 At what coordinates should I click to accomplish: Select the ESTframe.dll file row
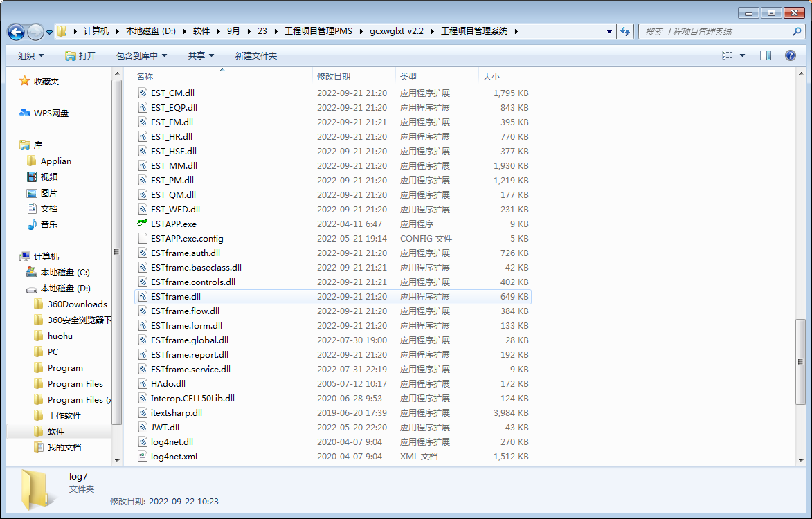click(332, 296)
